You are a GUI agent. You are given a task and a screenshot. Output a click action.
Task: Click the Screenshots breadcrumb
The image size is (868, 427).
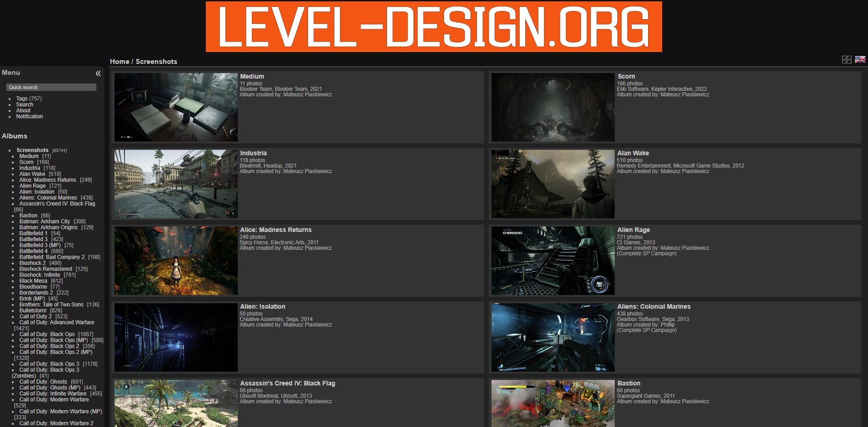(157, 62)
